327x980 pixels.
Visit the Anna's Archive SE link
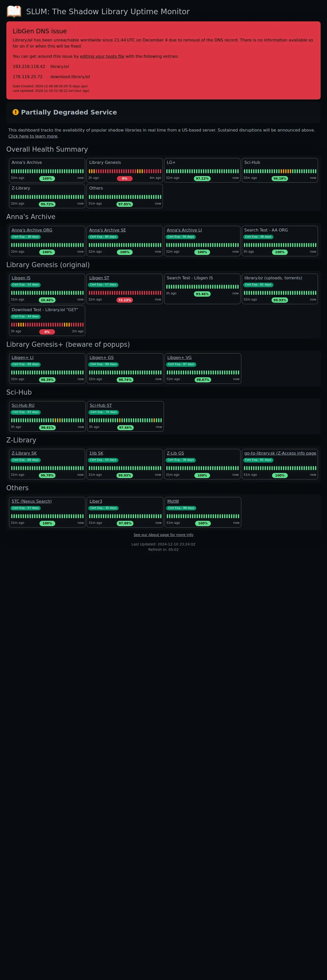[x=107, y=230]
